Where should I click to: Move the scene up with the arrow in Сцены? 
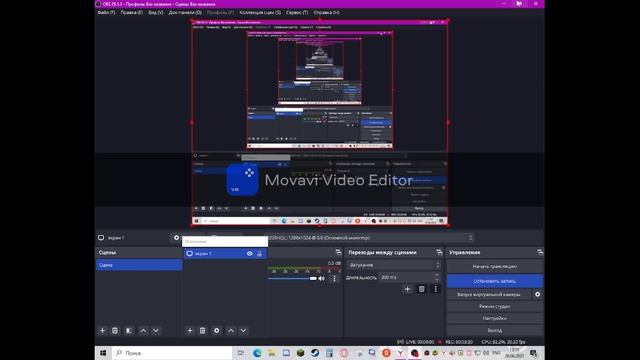(x=143, y=331)
